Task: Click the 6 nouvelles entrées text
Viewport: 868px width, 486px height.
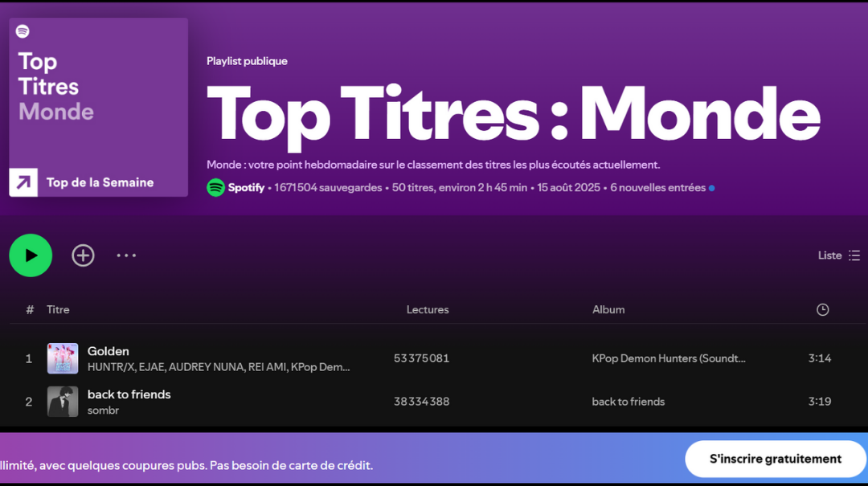Action: pyautogui.click(x=657, y=188)
